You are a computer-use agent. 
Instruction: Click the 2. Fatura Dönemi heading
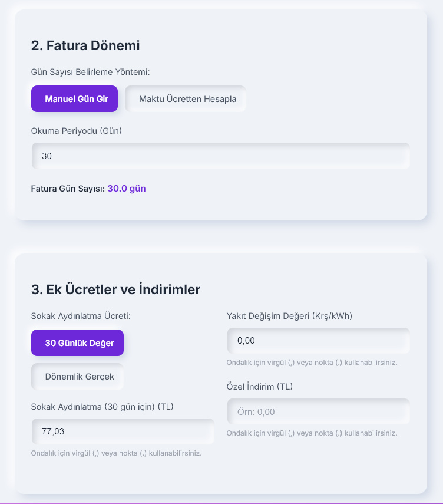[85, 45]
